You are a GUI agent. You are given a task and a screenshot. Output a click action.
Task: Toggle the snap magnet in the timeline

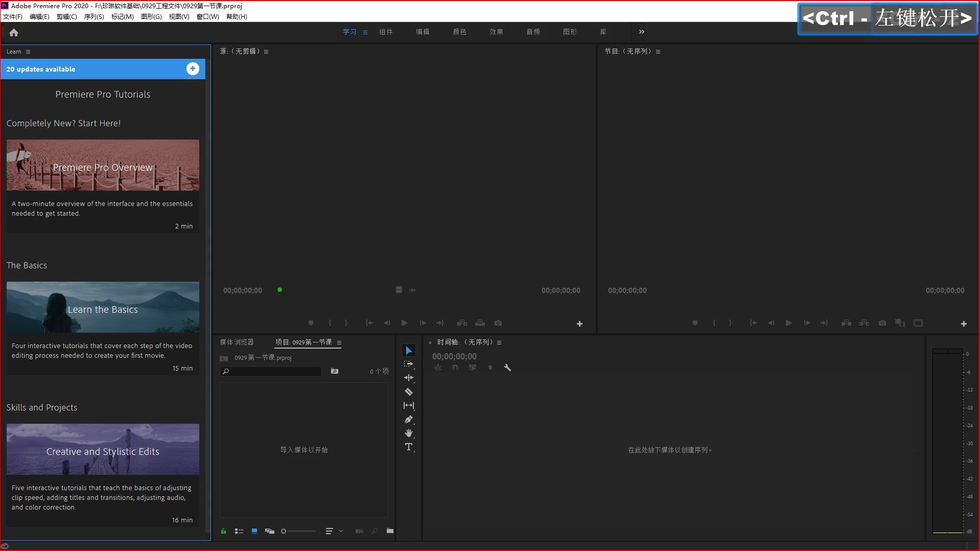point(455,368)
